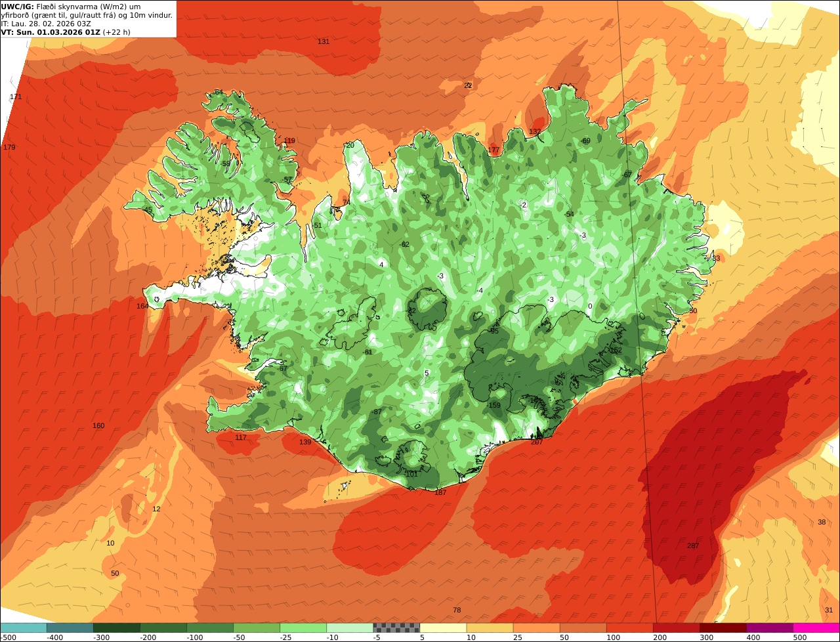Click the magenta legend swatch right of 500
The image size is (840, 642).
(816, 628)
